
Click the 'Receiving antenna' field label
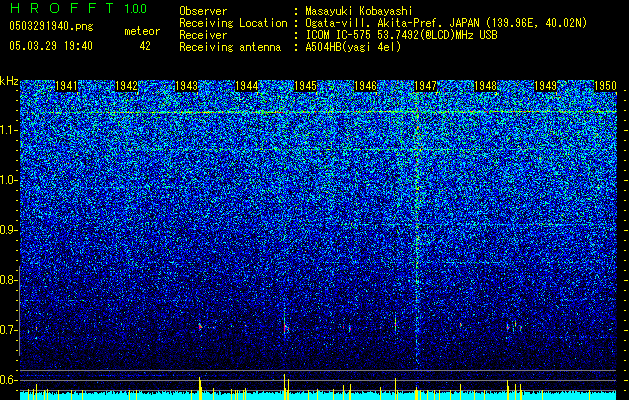coord(230,47)
